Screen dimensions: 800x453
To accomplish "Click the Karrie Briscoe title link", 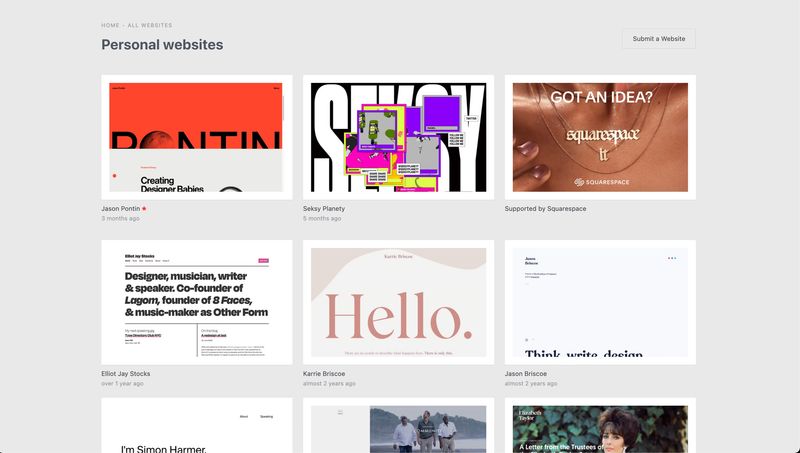I will click(x=327, y=373).
